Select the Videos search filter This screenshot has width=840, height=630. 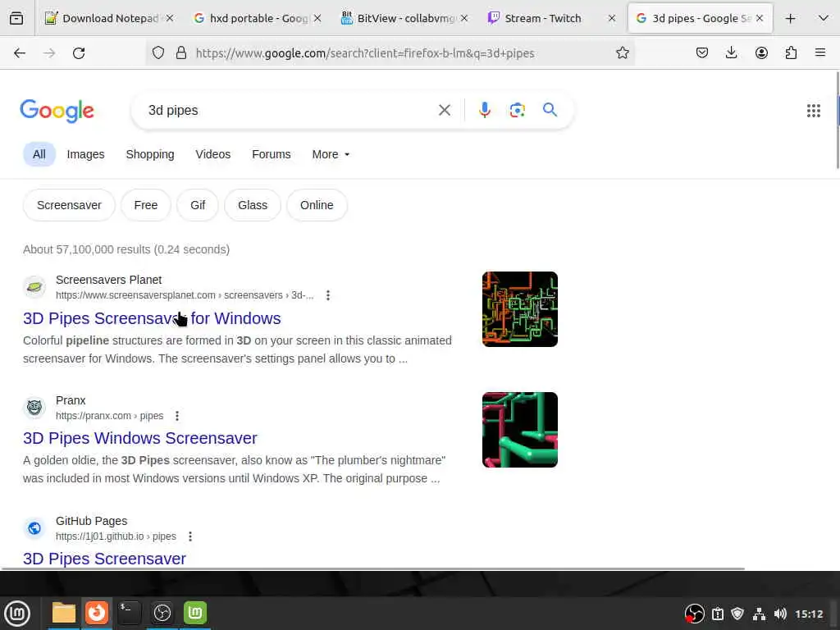[212, 154]
